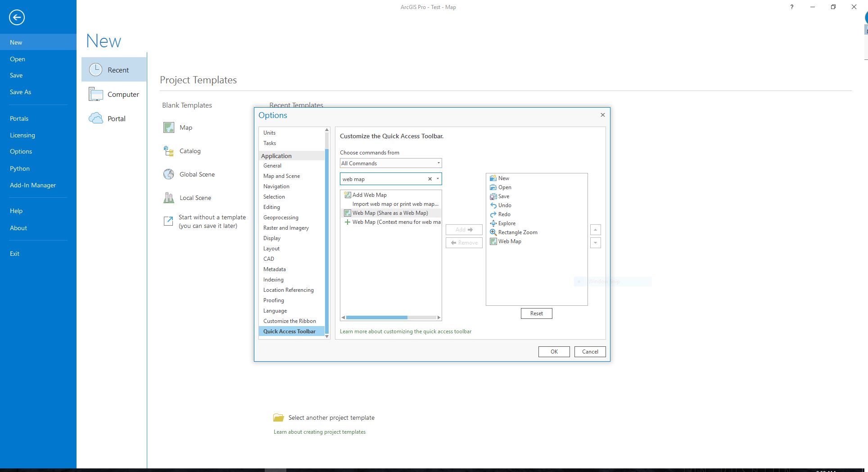This screenshot has width=868, height=472.
Task: Click the Remove command button
Action: point(464,243)
